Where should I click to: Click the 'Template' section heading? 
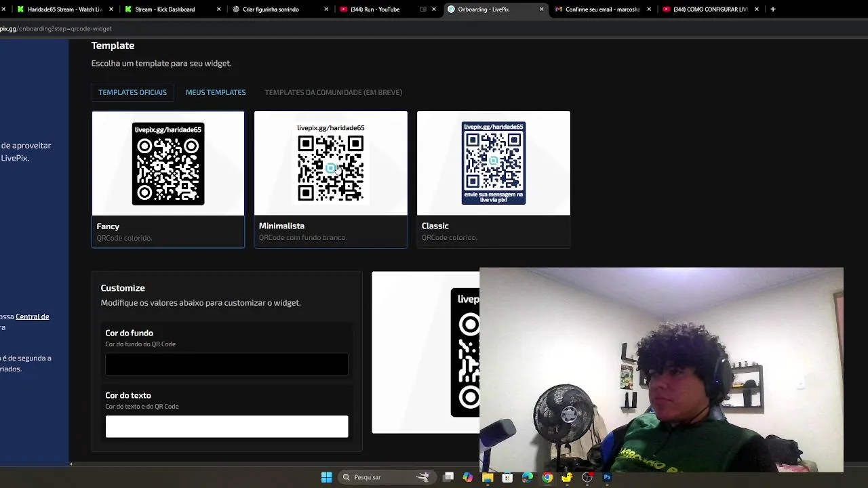(x=113, y=45)
